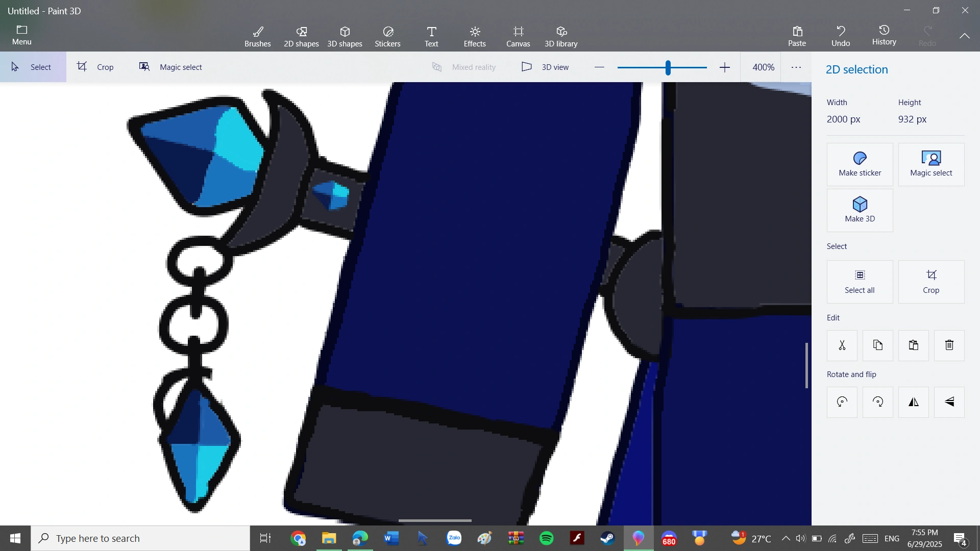Open the Stickers panel
Viewport: 980px width, 551px height.
[387, 37]
